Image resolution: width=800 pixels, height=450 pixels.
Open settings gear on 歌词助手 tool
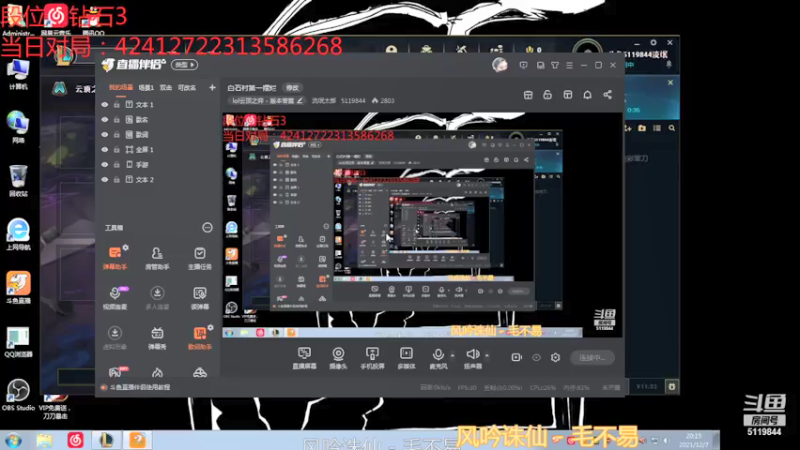[210, 328]
